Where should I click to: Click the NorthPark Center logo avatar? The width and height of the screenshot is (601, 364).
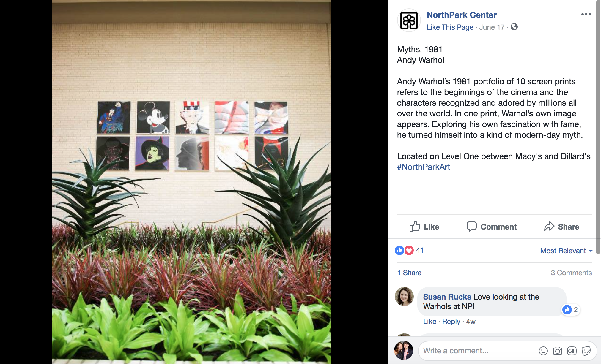pos(409,20)
